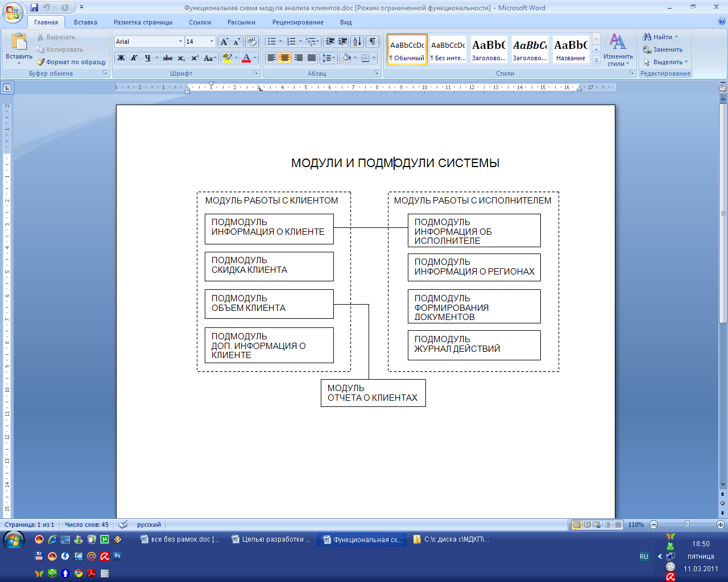
Task: Open Изменить стили menu
Action: coord(618,49)
